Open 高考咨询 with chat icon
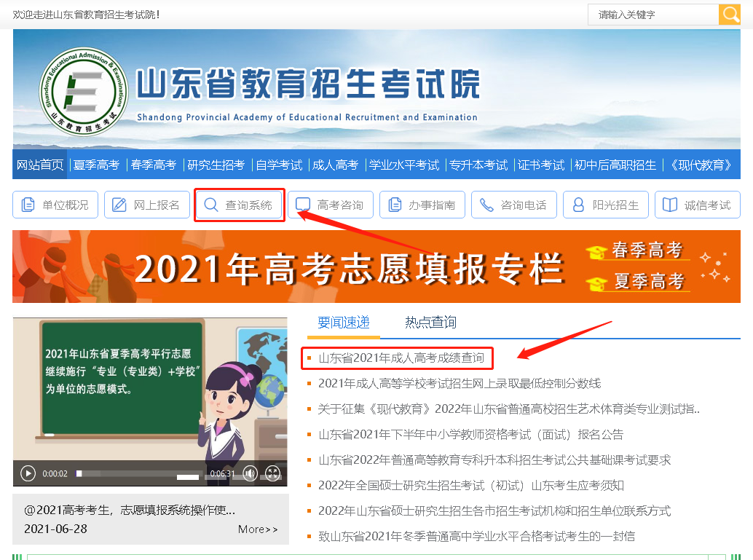This screenshot has width=753, height=560. [x=331, y=205]
